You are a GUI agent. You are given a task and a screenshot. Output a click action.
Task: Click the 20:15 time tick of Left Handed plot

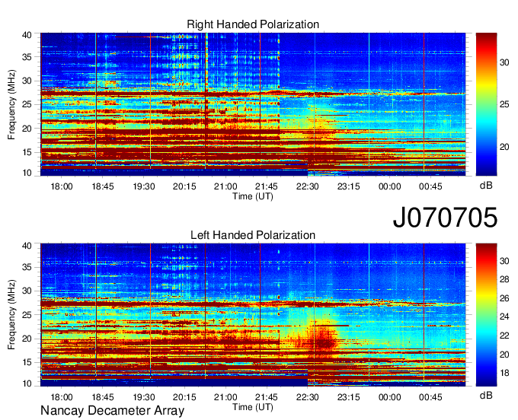pos(184,397)
